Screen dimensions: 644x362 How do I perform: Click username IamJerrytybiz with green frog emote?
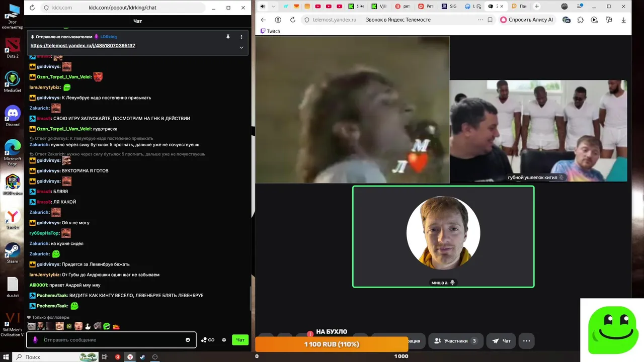coord(45,87)
